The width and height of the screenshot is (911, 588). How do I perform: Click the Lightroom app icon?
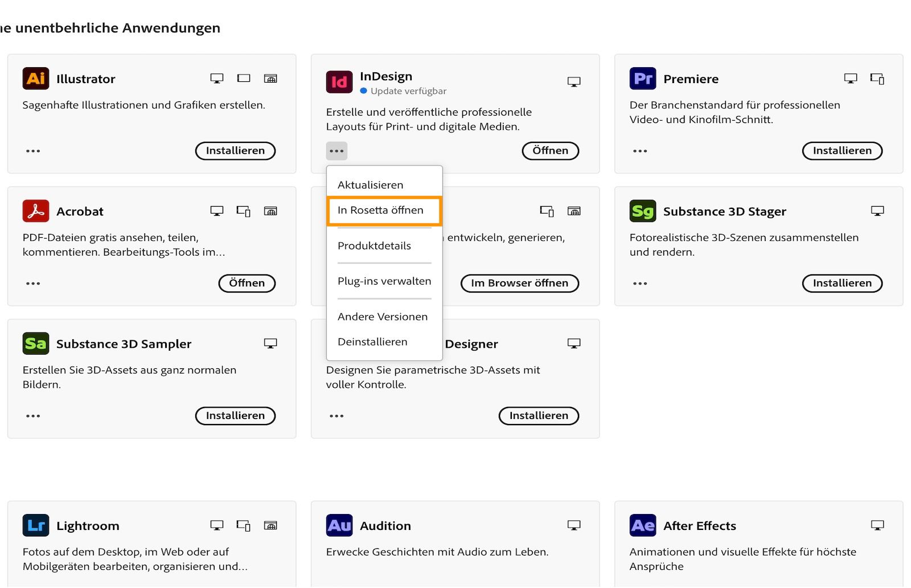pos(36,525)
